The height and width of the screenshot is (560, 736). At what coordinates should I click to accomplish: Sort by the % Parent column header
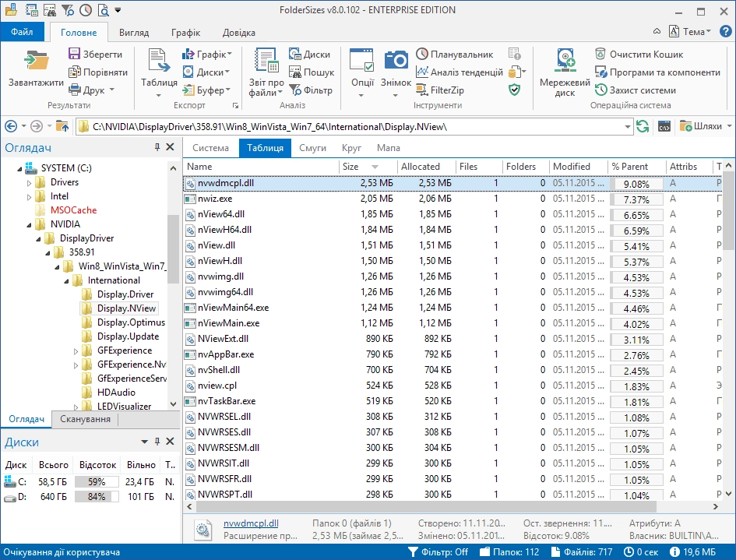click(x=636, y=166)
